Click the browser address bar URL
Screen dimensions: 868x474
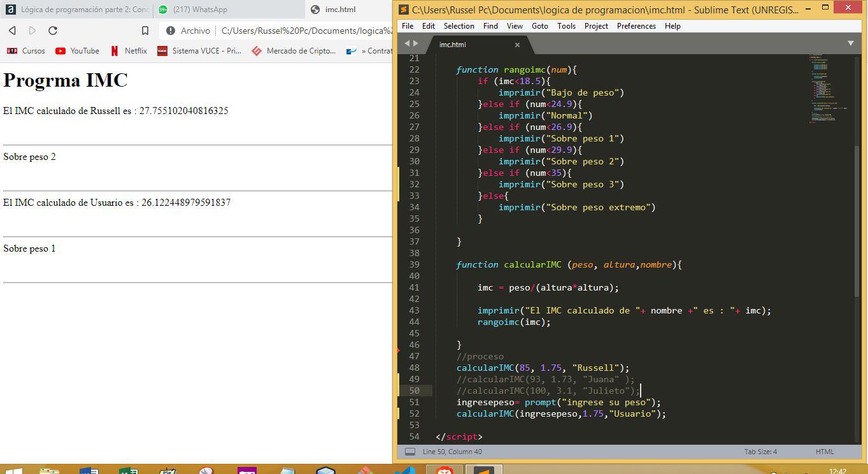tap(306, 31)
